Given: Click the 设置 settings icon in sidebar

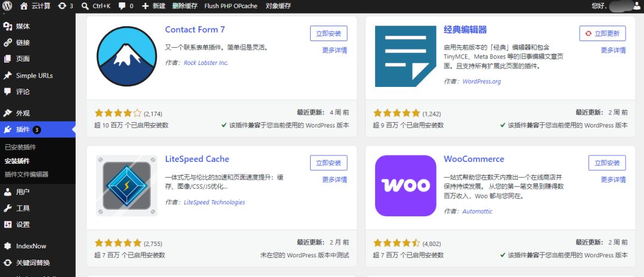Looking at the screenshot, I should pyautogui.click(x=7, y=225).
